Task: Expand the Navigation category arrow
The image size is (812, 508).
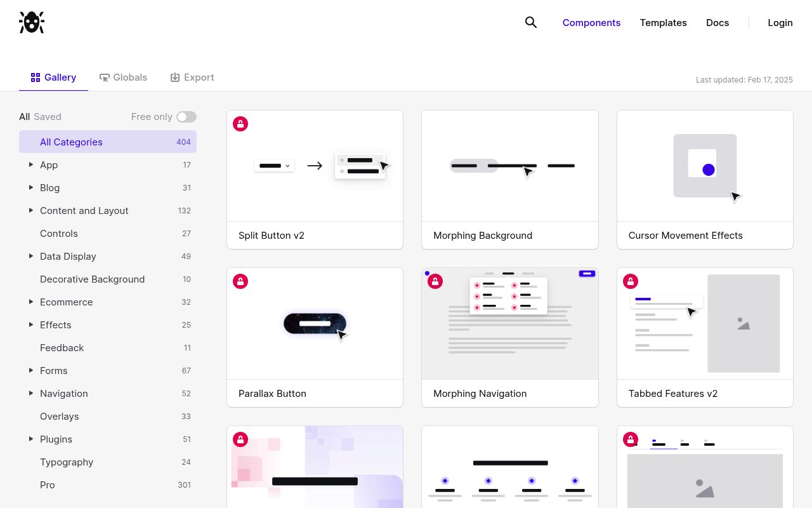Action: coord(30,394)
